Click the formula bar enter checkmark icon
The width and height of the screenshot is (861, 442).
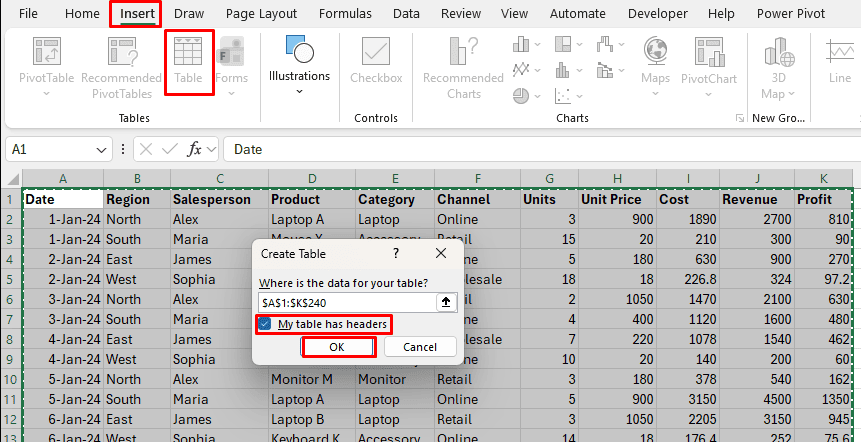170,149
